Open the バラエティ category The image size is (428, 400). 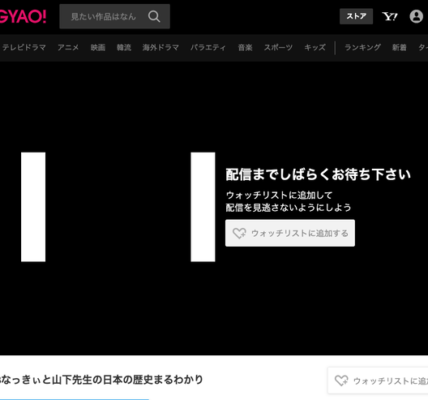click(208, 48)
